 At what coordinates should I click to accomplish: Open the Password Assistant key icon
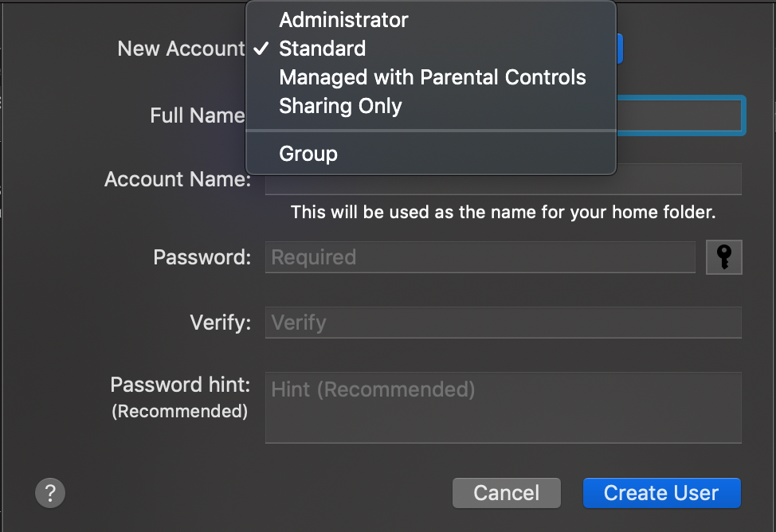coord(724,257)
